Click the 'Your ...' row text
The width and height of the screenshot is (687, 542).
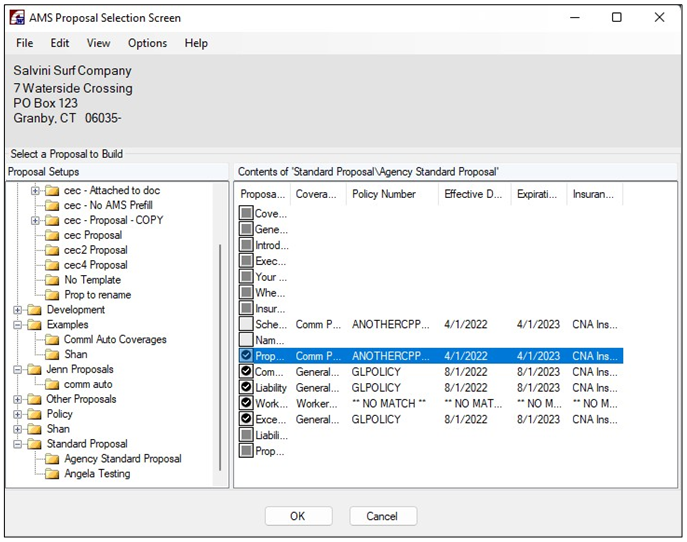tap(271, 277)
